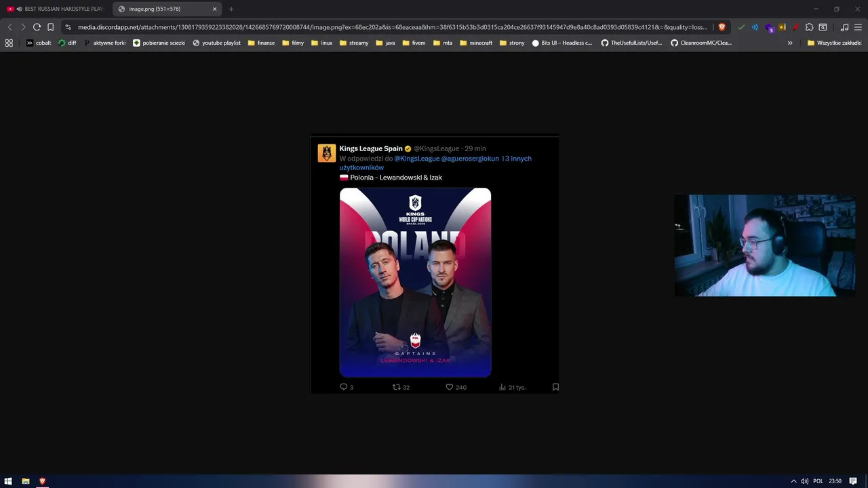Viewport: 868px width, 488px height.
Task: Open the cobalt bookmark
Action: (39, 43)
